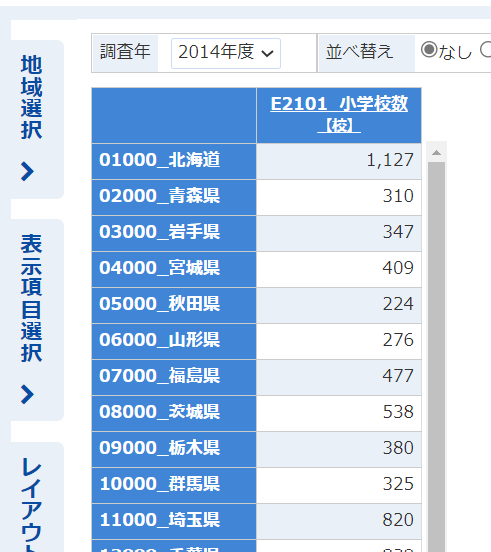
Task: Click the vertical scrollbar track
Action: coord(437,356)
